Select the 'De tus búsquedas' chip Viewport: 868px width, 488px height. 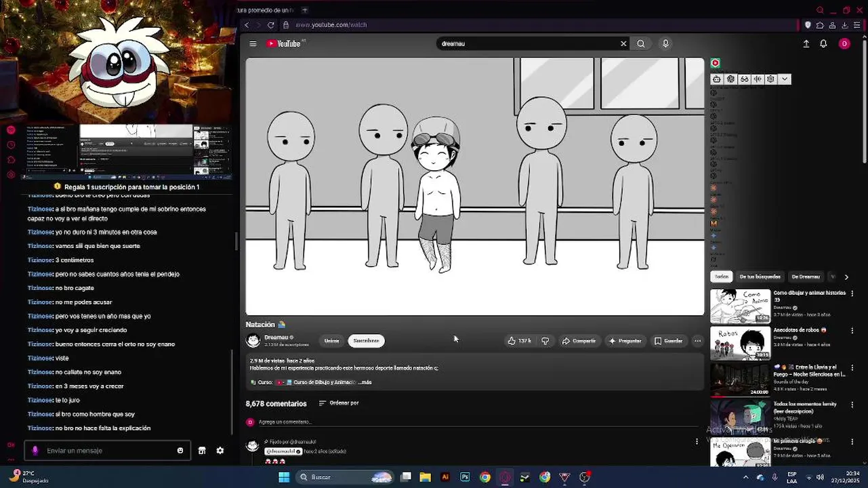click(760, 277)
